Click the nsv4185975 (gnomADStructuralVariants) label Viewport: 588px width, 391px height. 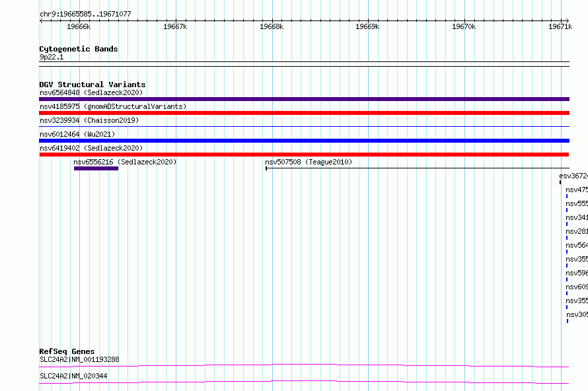point(113,106)
